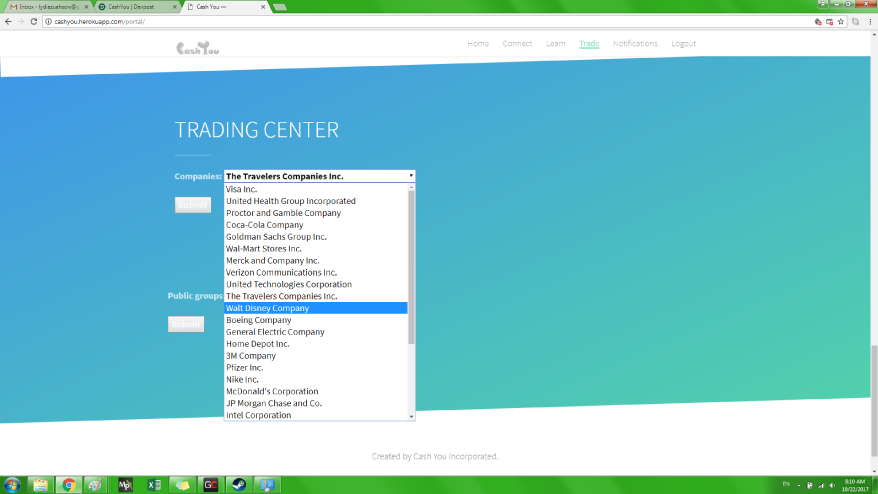Screen dimensions: 878x494
Task: Open the Notifications nav item
Action: point(635,44)
